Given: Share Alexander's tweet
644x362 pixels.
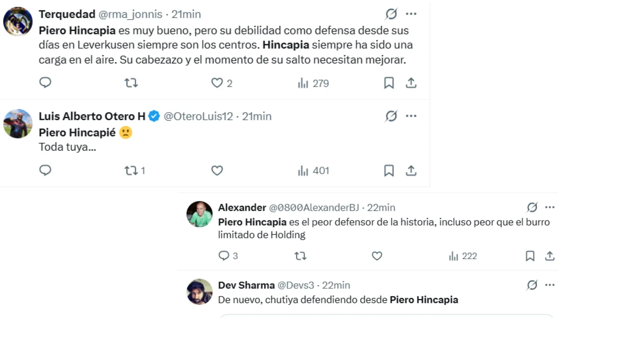Looking at the screenshot, I should coord(550,256).
